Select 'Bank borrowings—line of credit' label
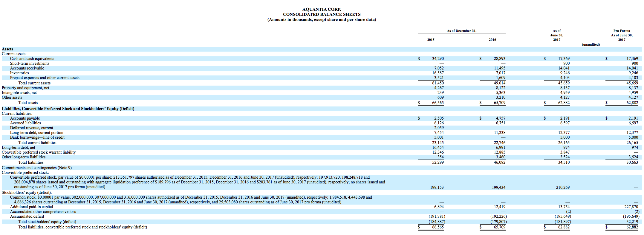Image resolution: width=644 pixels, height=235 pixels. coord(37,137)
